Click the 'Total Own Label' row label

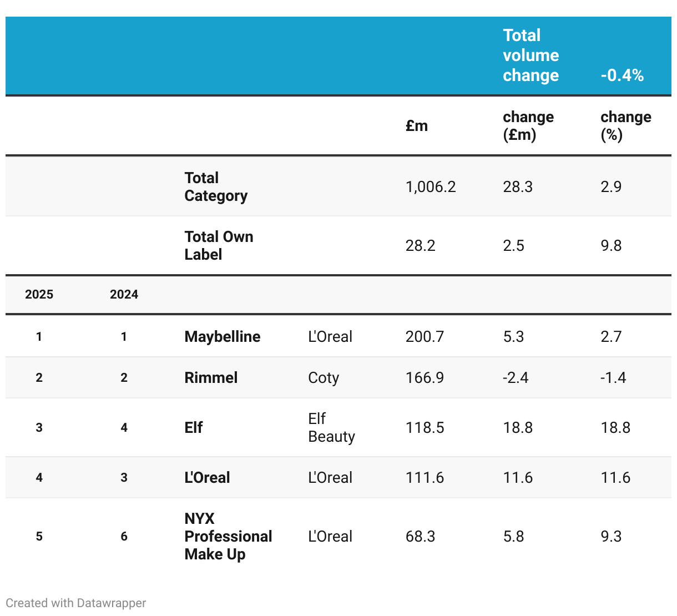tap(219, 246)
